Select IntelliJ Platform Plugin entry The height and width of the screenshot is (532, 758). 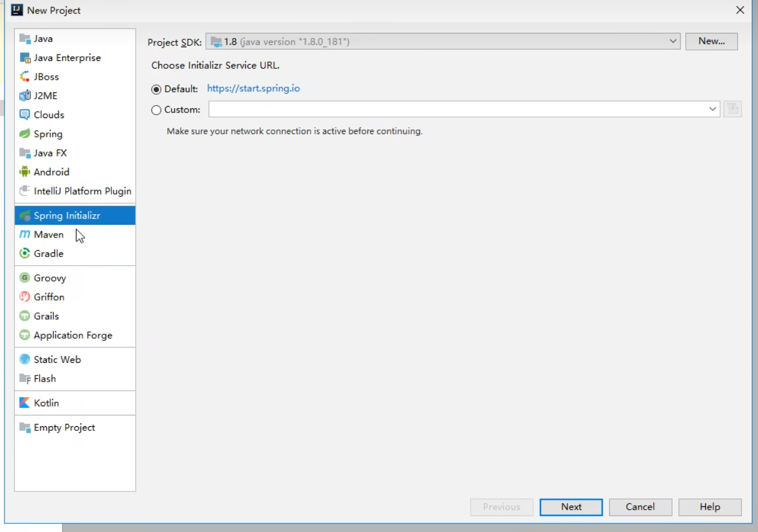(75, 191)
